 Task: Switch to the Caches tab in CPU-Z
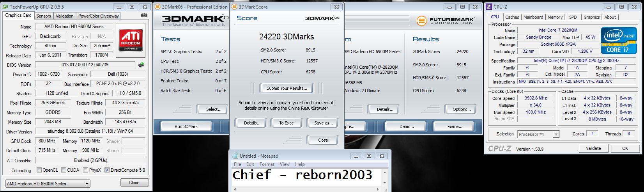pos(512,17)
